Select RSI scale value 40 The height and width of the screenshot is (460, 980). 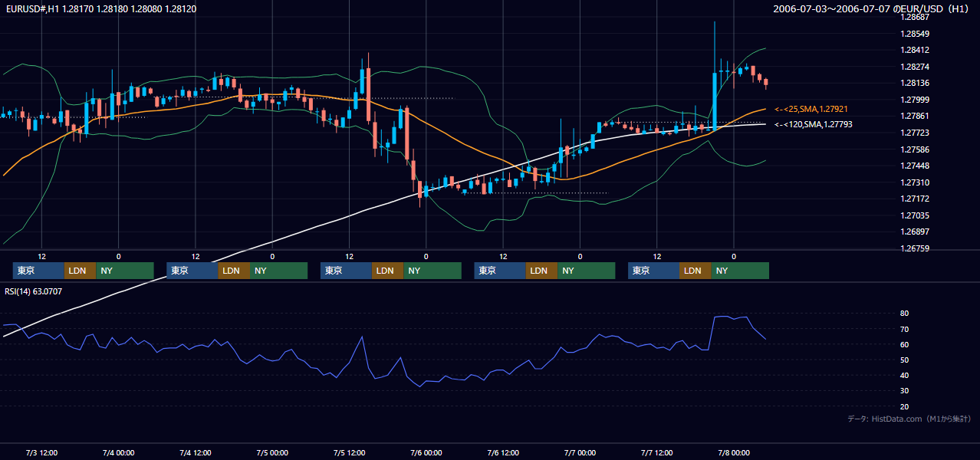pos(905,375)
